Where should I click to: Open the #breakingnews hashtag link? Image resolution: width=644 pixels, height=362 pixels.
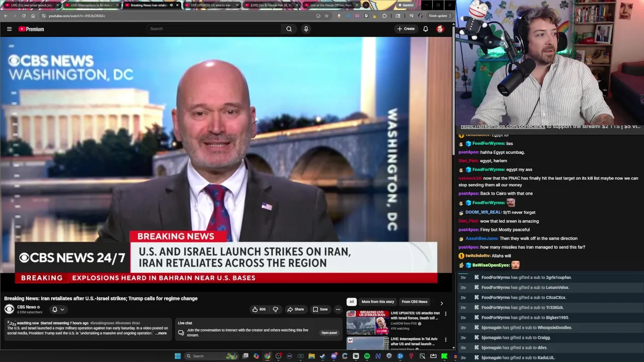click(102, 323)
